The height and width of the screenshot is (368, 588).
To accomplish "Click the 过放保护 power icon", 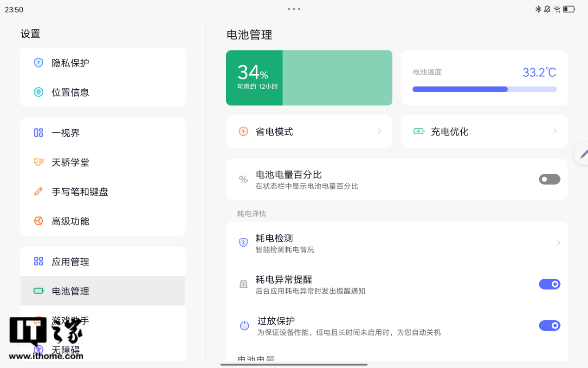I will click(244, 326).
